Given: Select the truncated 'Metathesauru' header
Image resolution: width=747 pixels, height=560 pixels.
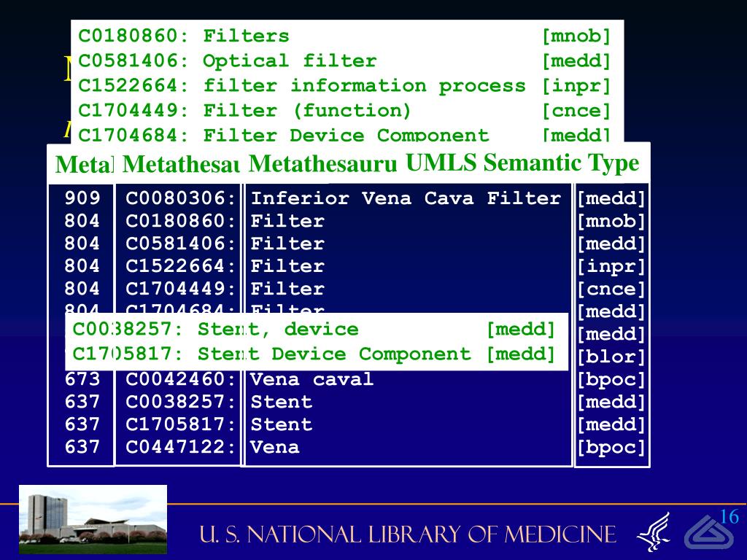Looking at the screenshot, I should tap(322, 164).
